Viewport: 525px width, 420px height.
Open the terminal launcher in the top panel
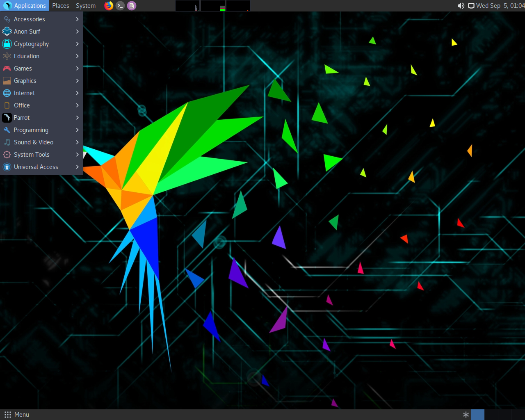(x=120, y=6)
